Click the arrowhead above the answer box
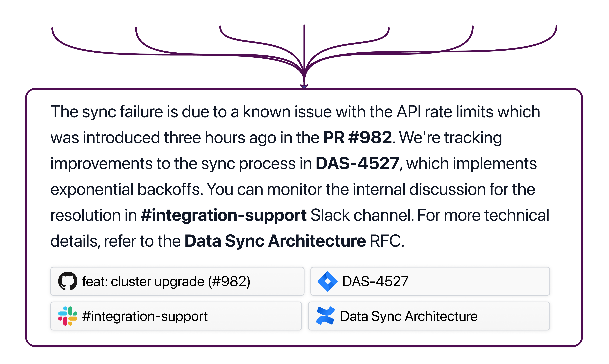 [x=304, y=86]
